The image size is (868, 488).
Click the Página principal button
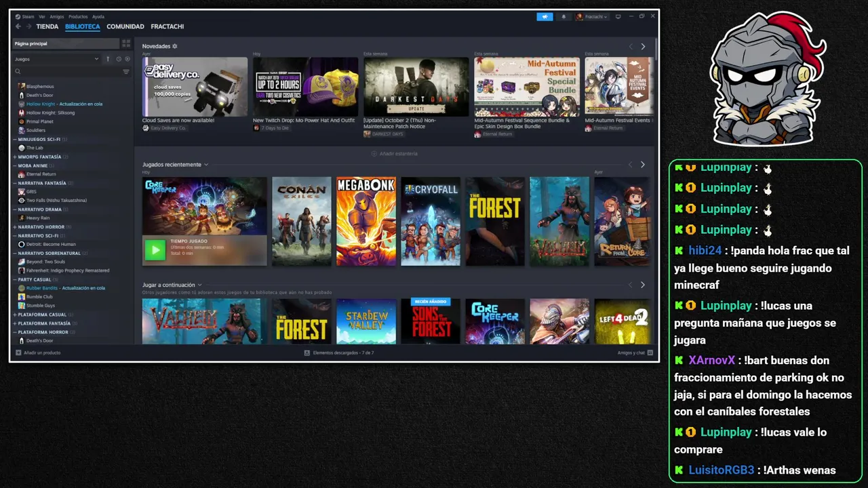(66, 43)
